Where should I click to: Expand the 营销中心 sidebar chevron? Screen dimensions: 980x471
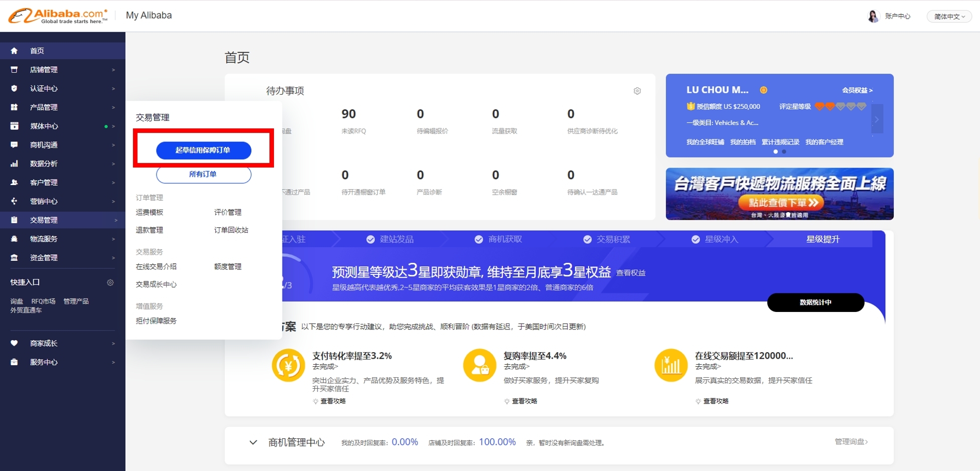[x=113, y=201]
